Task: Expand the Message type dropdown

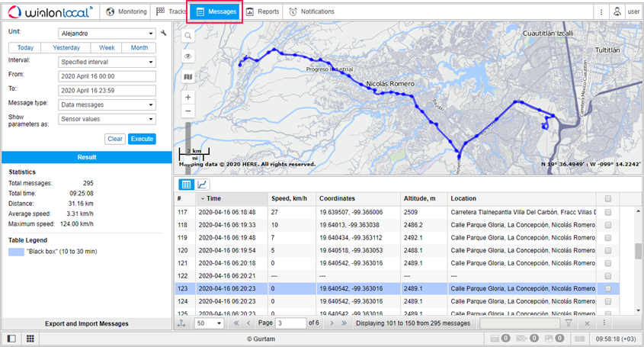Action: pos(107,104)
